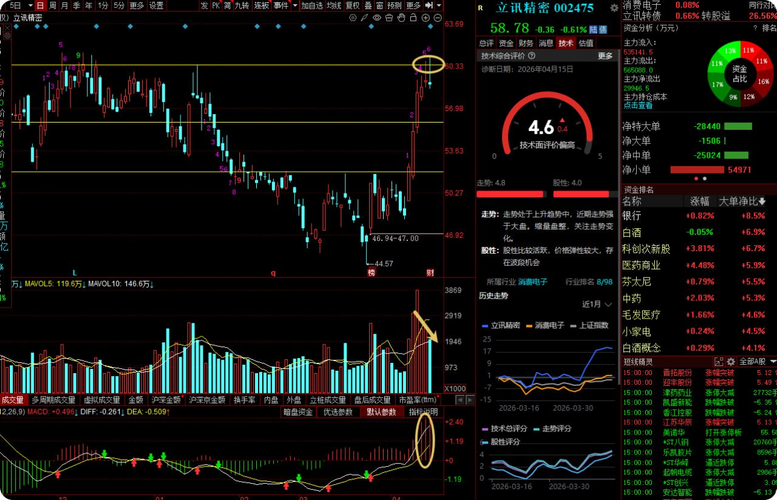Open the 估值 valuation tab
The width and height of the screenshot is (777, 500).
[586, 43]
